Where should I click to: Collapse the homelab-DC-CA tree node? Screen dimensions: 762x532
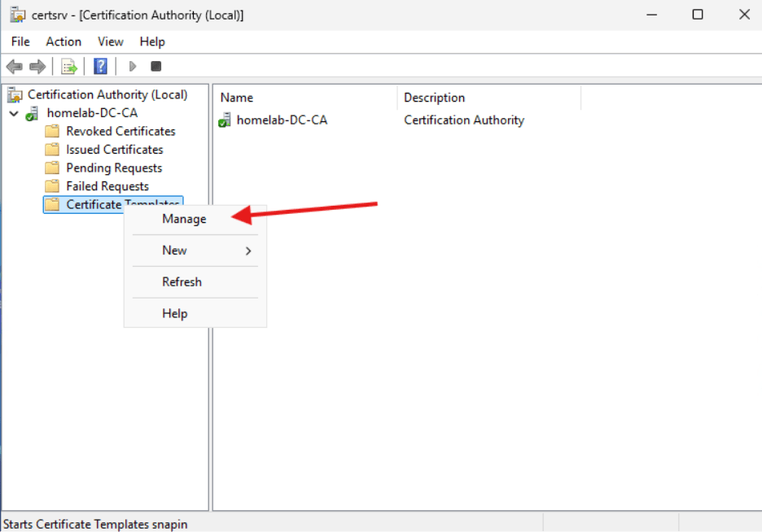[x=14, y=112]
